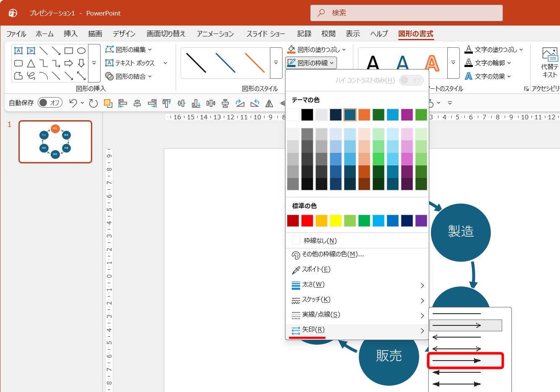
Task: Select the elbow arrow connector shape
Action: (x=56, y=63)
